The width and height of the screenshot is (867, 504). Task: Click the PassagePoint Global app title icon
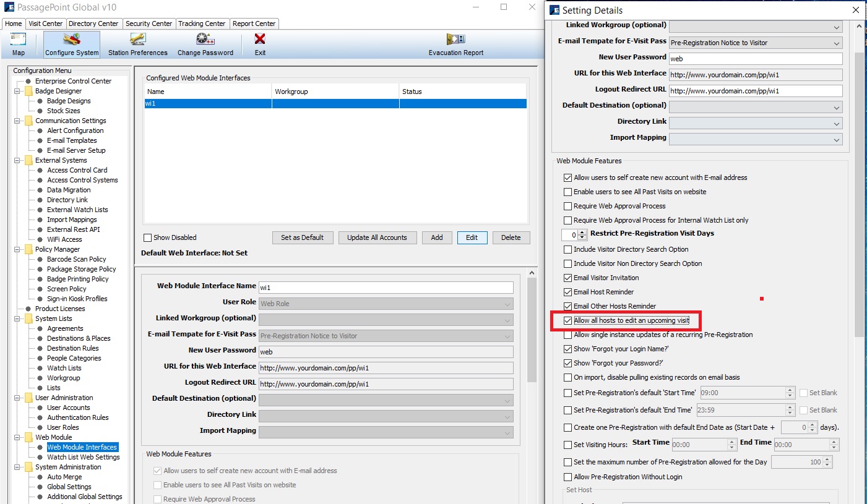tap(9, 7)
